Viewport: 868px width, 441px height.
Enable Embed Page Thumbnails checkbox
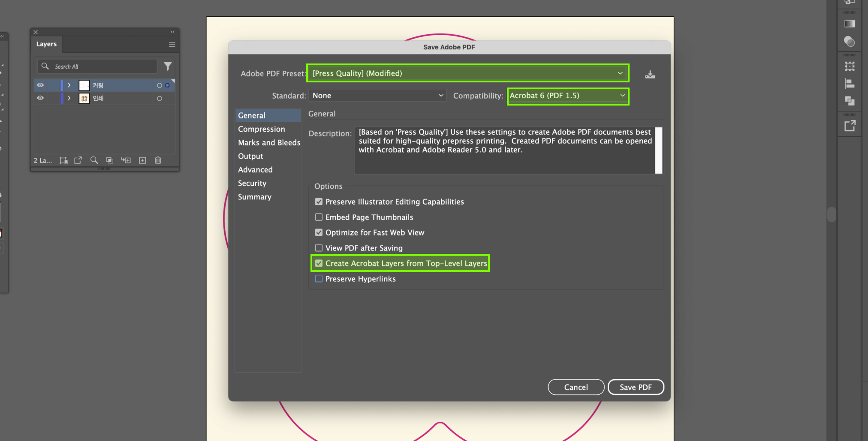click(x=319, y=217)
